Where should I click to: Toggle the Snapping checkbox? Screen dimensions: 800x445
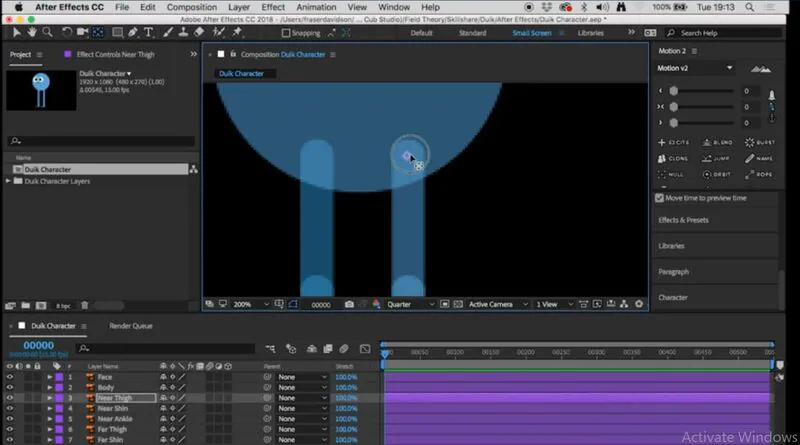[x=286, y=33]
